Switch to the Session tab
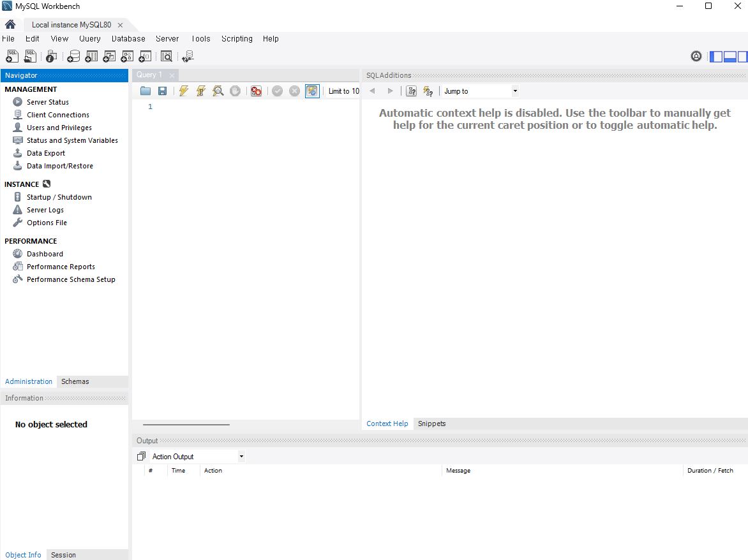The width and height of the screenshot is (748, 560). tap(63, 555)
